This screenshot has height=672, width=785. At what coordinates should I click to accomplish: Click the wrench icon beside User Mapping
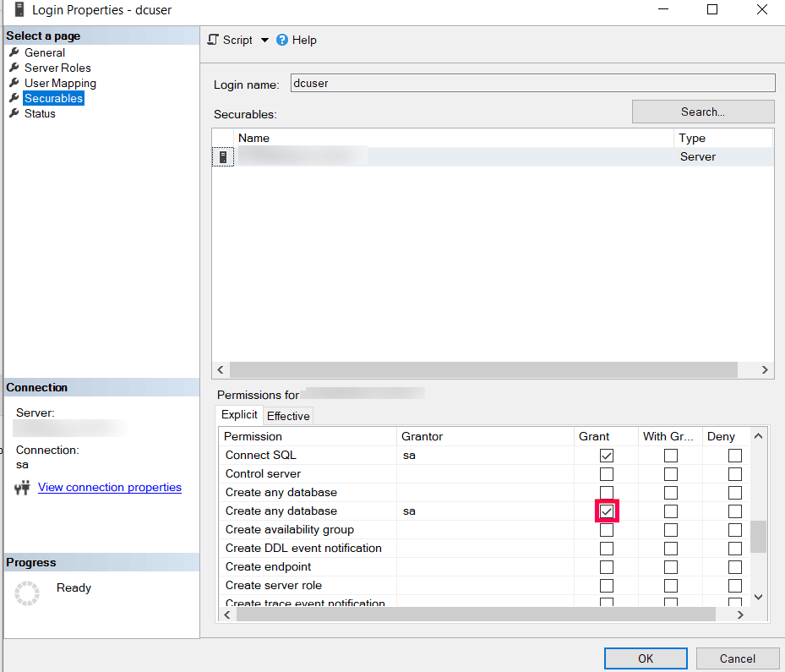[14, 83]
